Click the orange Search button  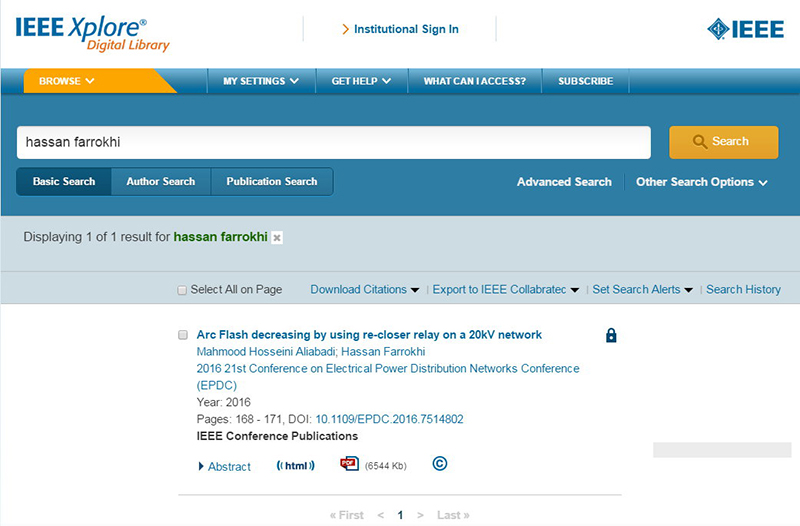click(723, 142)
